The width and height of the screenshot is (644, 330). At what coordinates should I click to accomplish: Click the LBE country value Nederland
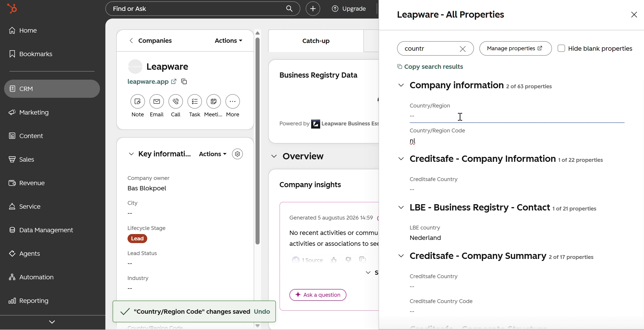pos(425,238)
